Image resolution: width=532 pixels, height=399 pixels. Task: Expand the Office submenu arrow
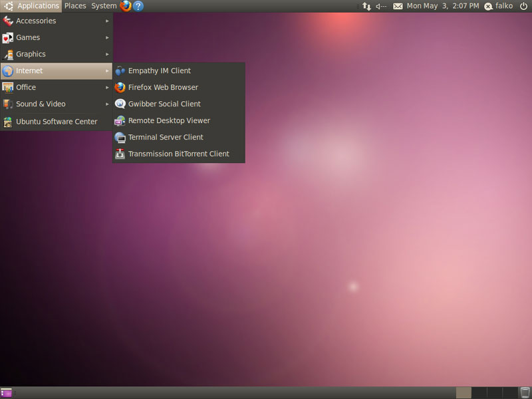click(107, 88)
